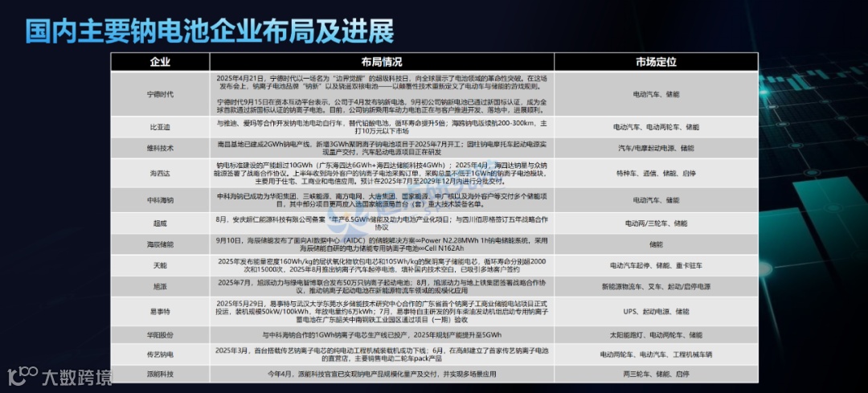Select the 海四达 company cell
This screenshot has height=393, width=868.
[x=160, y=174]
